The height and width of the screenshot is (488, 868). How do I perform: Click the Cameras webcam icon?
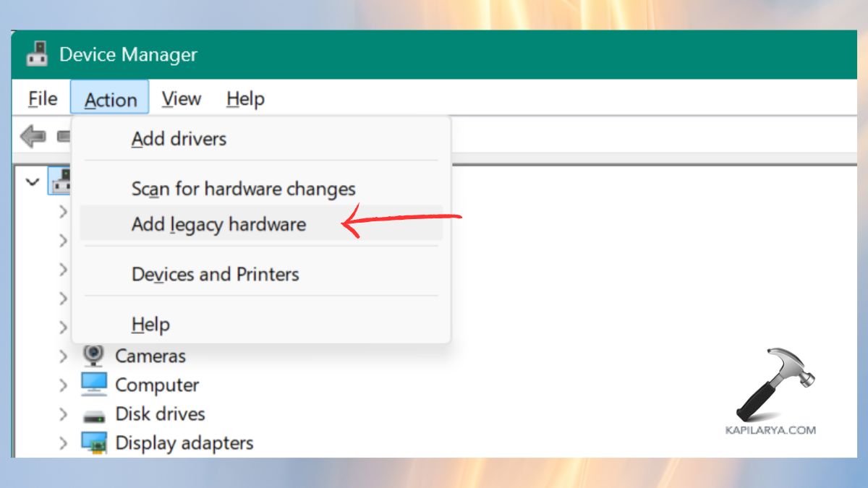(x=93, y=356)
